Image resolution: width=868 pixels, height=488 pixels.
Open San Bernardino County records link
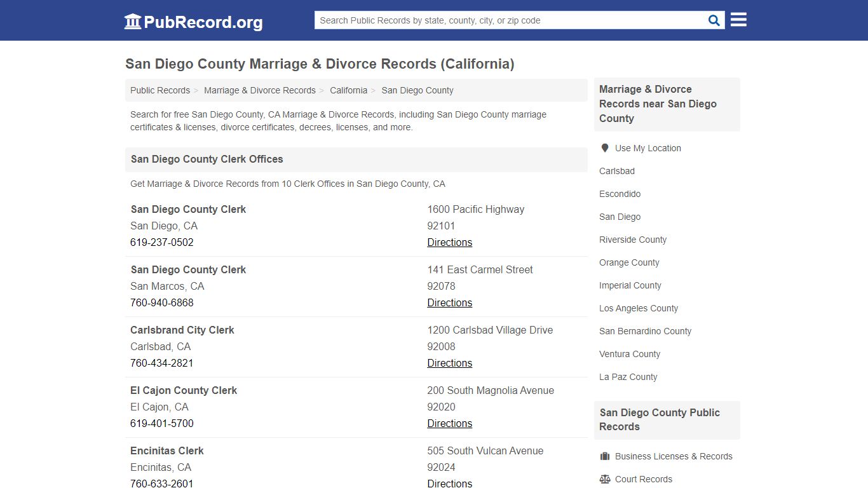coord(646,331)
